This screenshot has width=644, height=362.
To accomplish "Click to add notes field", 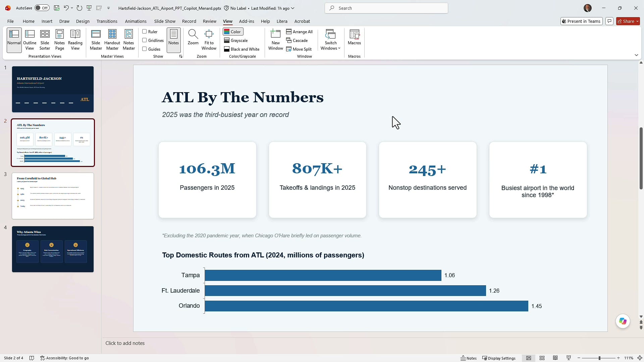I will [x=370, y=343].
